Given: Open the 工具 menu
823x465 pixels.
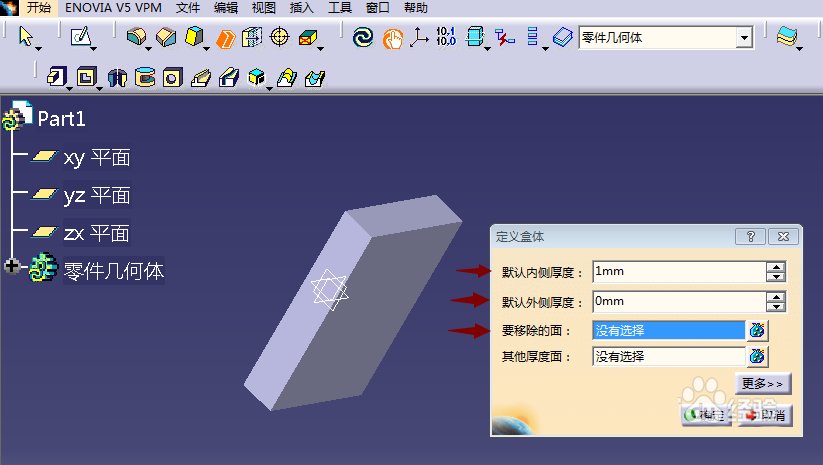Looking at the screenshot, I should [x=340, y=8].
